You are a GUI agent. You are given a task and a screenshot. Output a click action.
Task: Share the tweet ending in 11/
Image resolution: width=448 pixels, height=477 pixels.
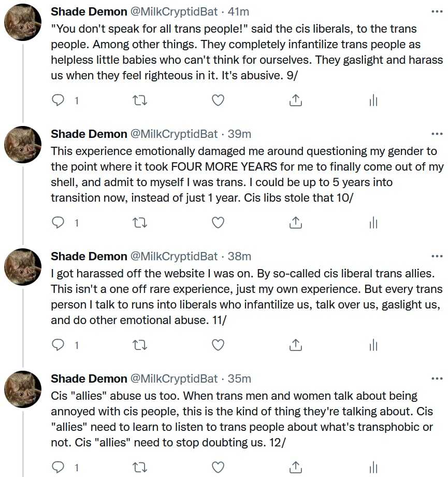point(295,345)
